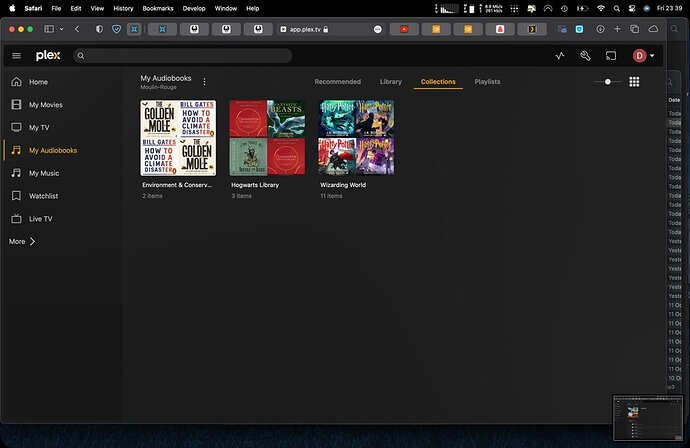Open the page menu ellipsis in address bar
The image size is (690, 448).
[378, 29]
